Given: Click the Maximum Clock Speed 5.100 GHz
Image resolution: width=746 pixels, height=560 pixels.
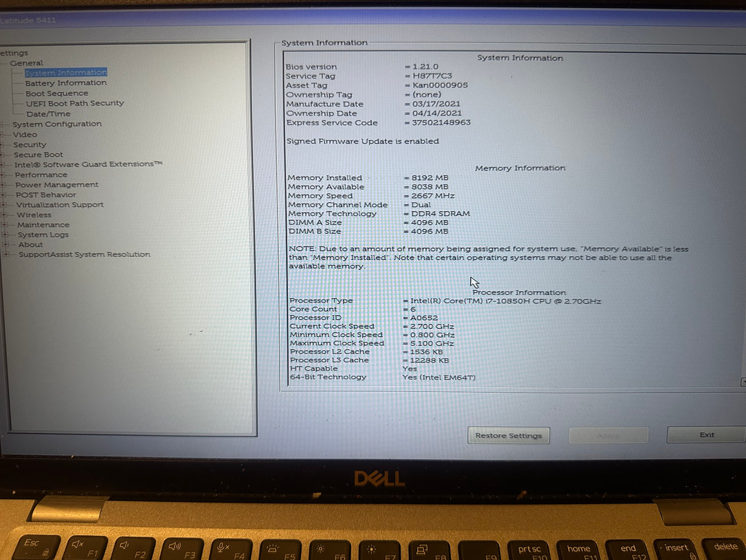Looking at the screenshot, I should point(432,344).
